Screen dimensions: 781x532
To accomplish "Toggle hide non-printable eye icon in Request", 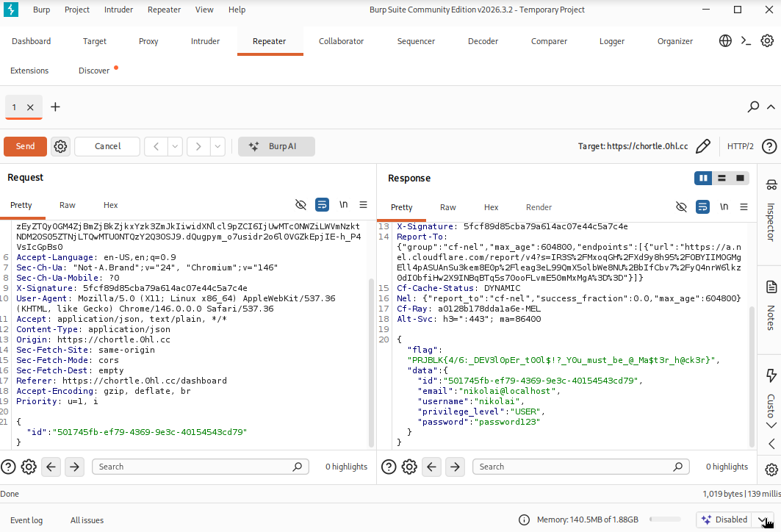I will (x=300, y=205).
